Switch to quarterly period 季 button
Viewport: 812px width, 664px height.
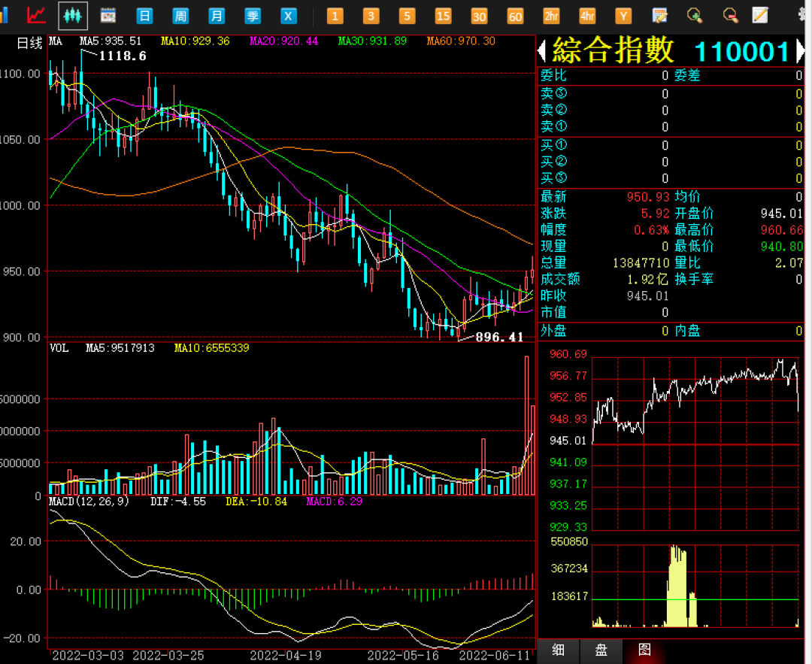click(x=252, y=16)
